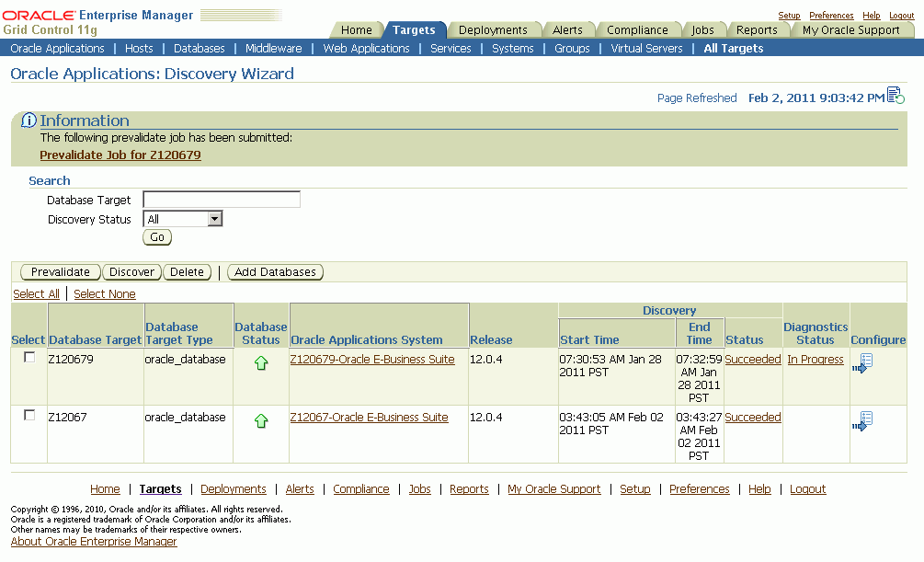924x562 pixels.
Task: Go to Hosts subtab
Action: (139, 49)
